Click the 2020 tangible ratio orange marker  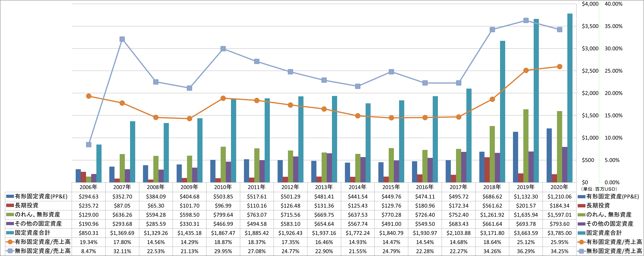coord(560,67)
